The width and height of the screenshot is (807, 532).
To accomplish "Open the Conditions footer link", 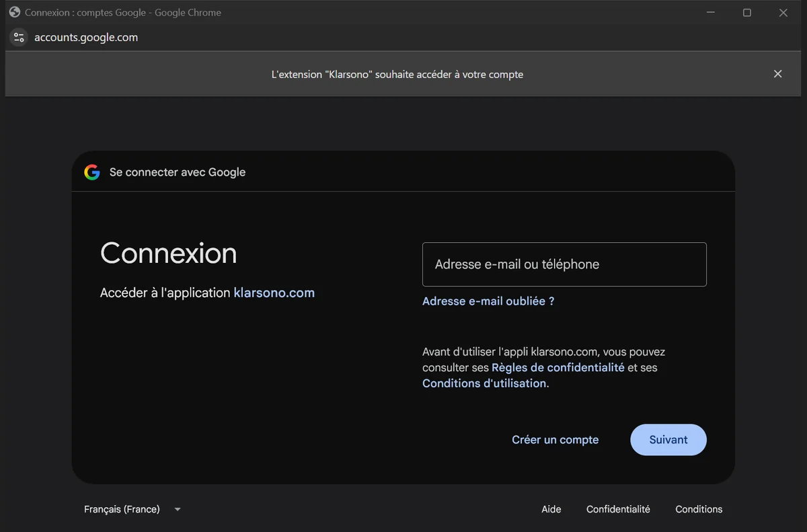I will [x=699, y=509].
